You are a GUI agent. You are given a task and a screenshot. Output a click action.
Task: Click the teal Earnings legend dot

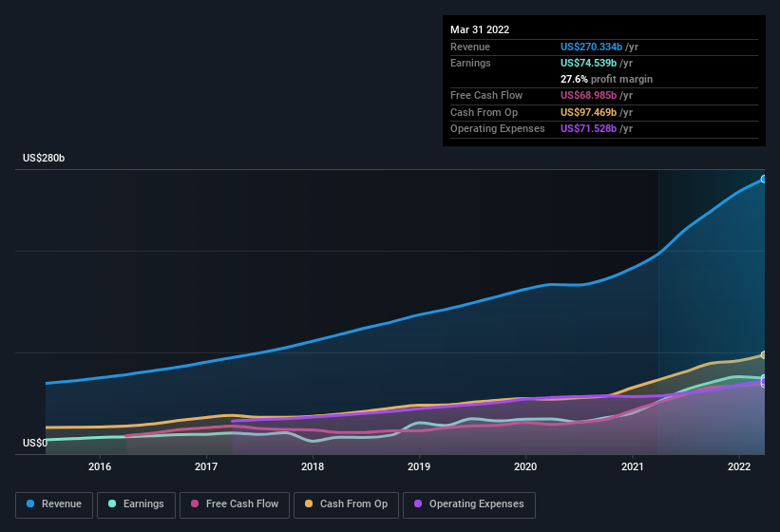[112, 503]
